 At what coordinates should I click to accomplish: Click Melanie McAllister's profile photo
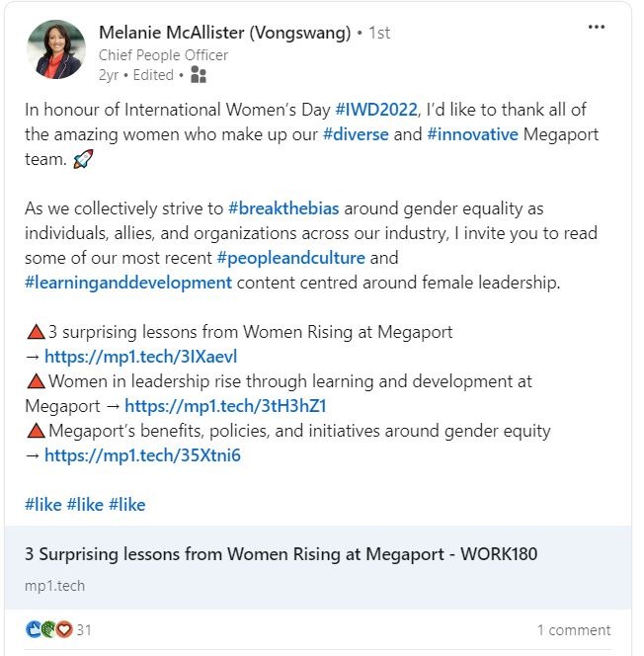pyautogui.click(x=56, y=48)
